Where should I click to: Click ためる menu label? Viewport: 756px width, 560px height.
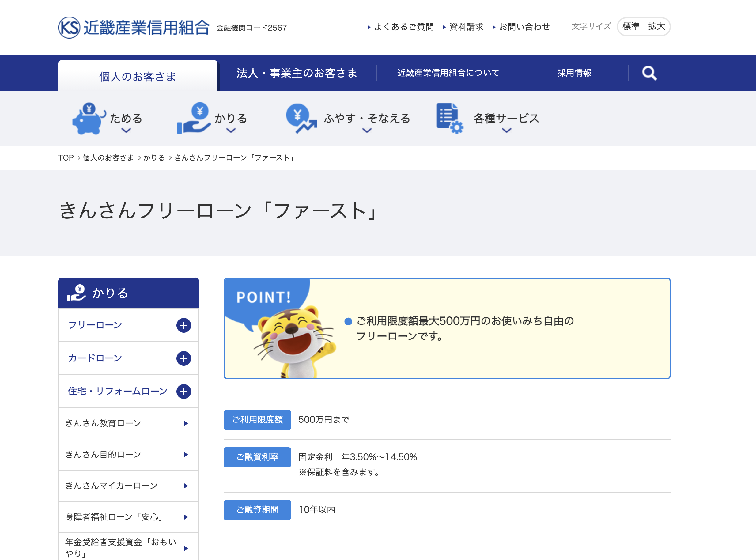click(x=126, y=118)
